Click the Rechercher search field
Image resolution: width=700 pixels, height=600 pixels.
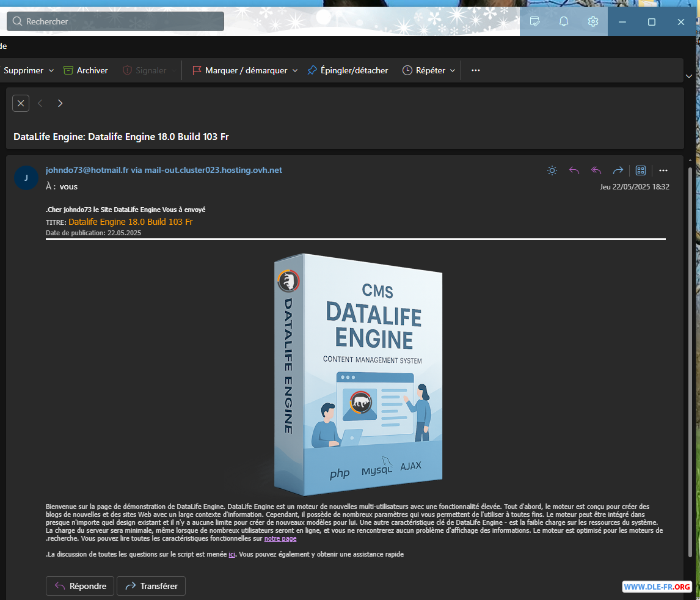coord(115,21)
